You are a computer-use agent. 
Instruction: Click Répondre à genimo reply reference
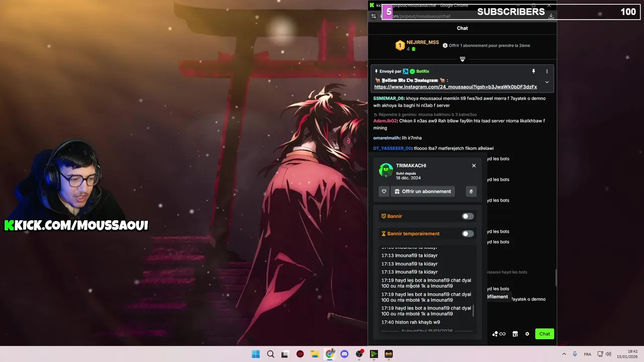428,115
